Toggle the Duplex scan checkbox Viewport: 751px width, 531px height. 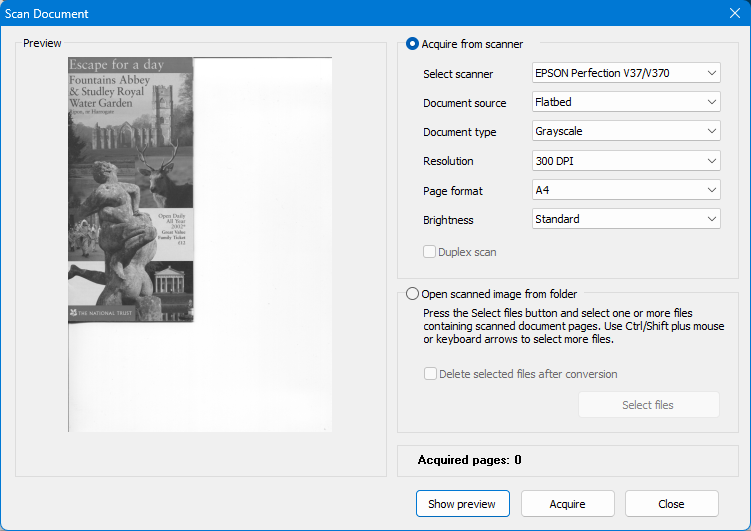pyautogui.click(x=430, y=252)
